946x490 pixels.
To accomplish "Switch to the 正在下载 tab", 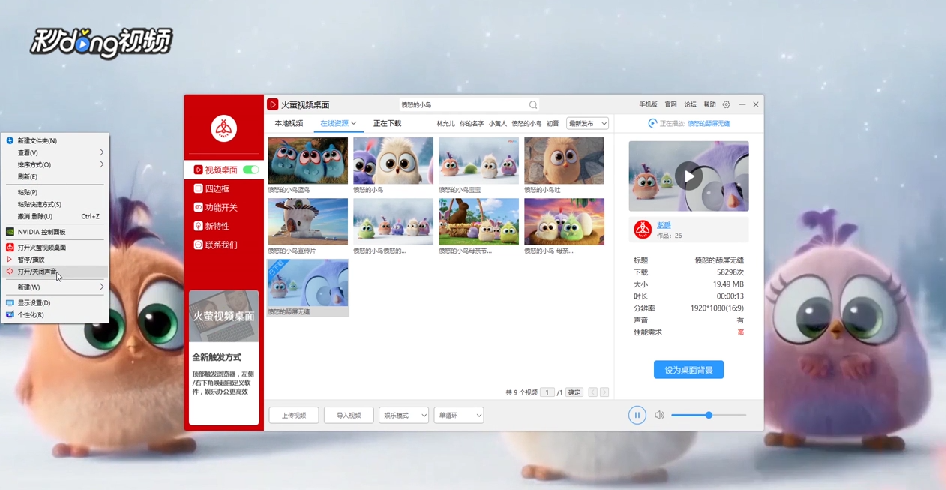I will (387, 123).
